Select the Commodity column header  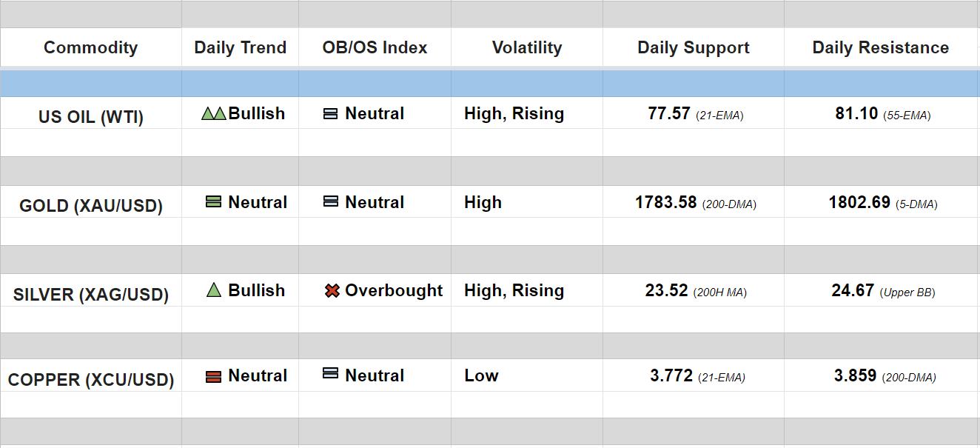(90, 48)
